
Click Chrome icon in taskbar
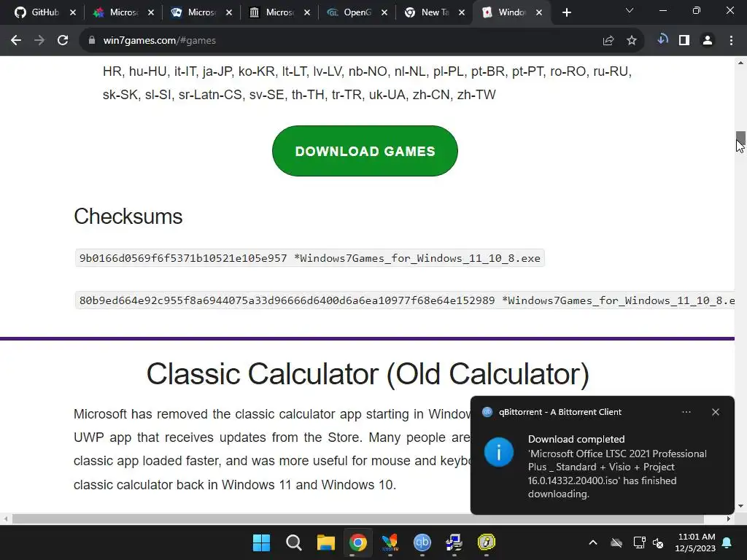(x=357, y=542)
